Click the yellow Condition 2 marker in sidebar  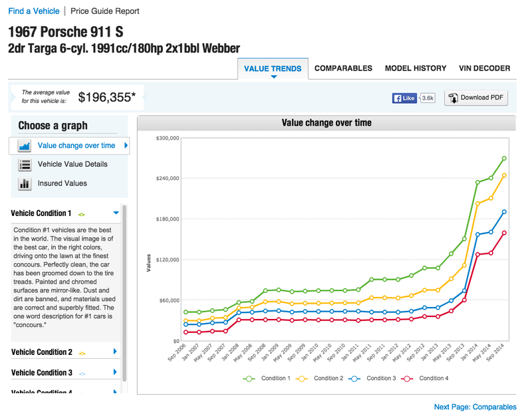click(x=82, y=354)
